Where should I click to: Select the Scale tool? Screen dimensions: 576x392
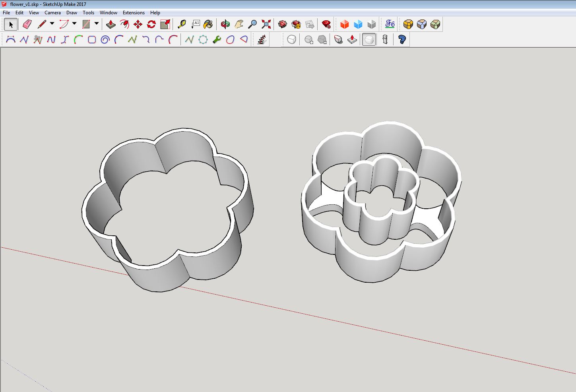pyautogui.click(x=165, y=25)
